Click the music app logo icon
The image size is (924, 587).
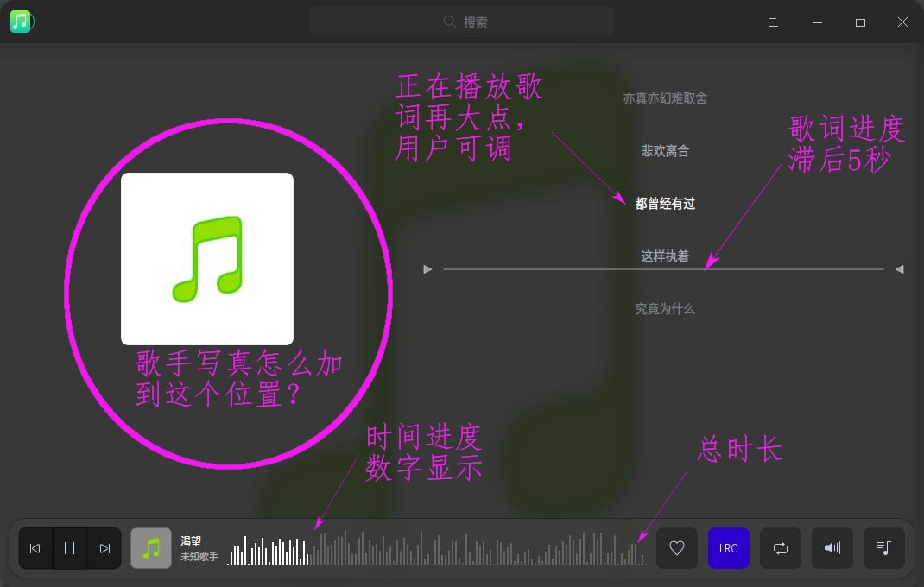pos(22,22)
